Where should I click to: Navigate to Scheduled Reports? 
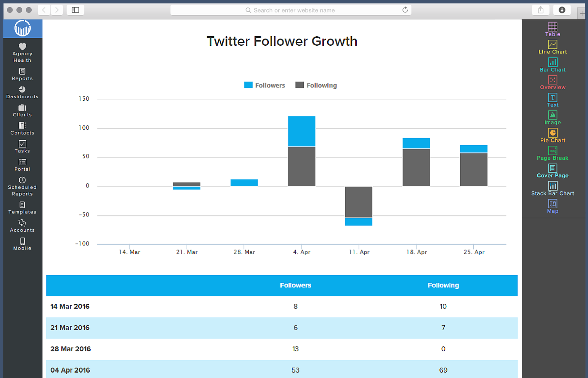(22, 186)
